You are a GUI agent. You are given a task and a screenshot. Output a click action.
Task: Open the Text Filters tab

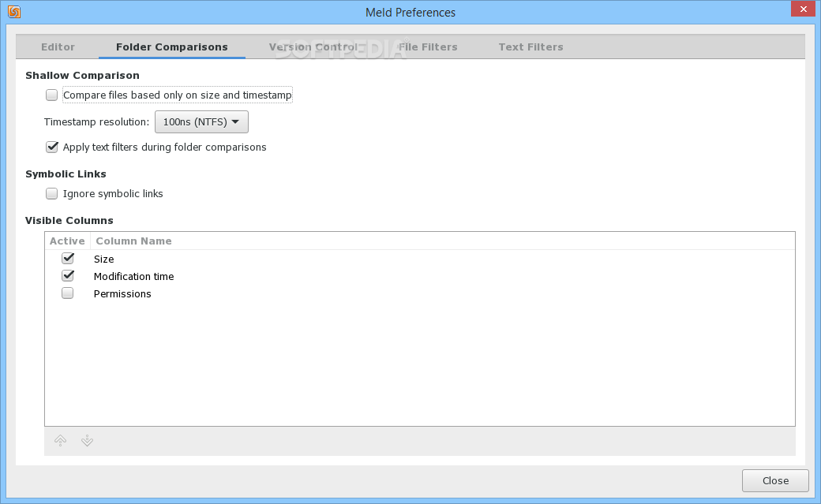pos(530,47)
